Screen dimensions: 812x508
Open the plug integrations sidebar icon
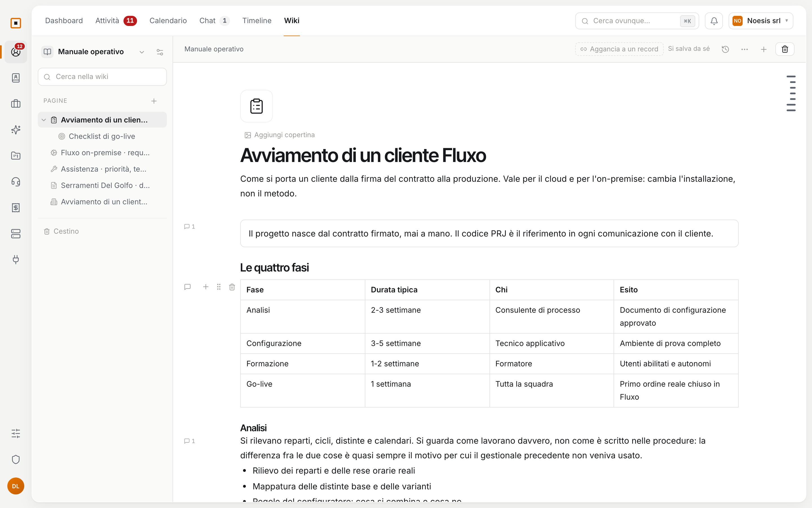point(16,259)
